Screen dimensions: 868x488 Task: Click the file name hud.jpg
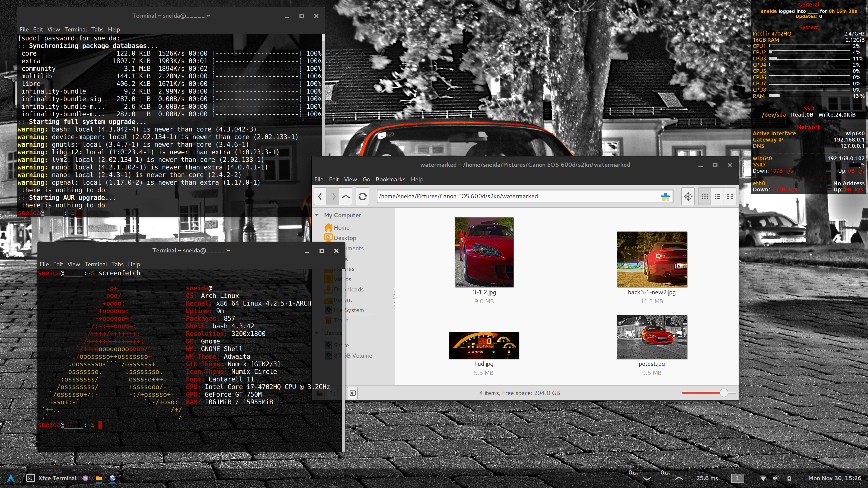pyautogui.click(x=484, y=364)
